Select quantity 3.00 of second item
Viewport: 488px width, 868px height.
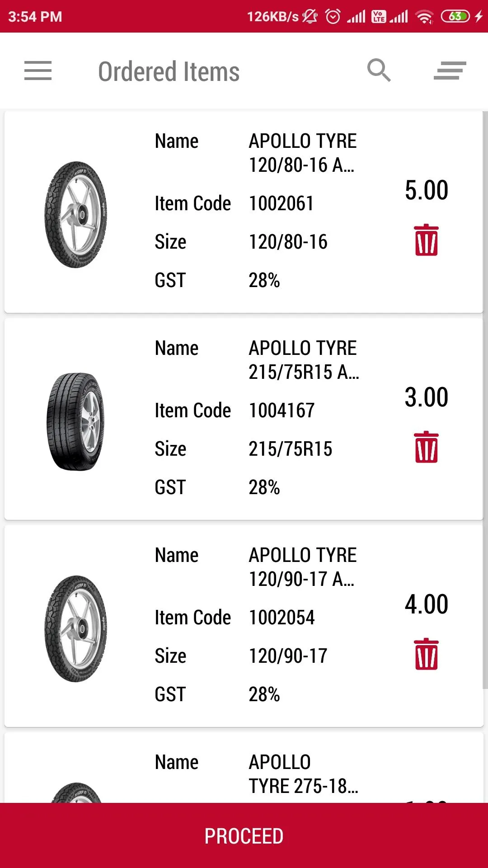pyautogui.click(x=427, y=397)
